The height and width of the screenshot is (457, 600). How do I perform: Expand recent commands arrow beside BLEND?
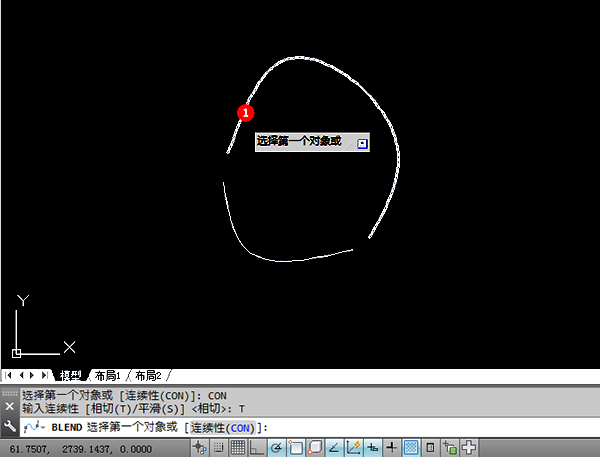coord(43,427)
